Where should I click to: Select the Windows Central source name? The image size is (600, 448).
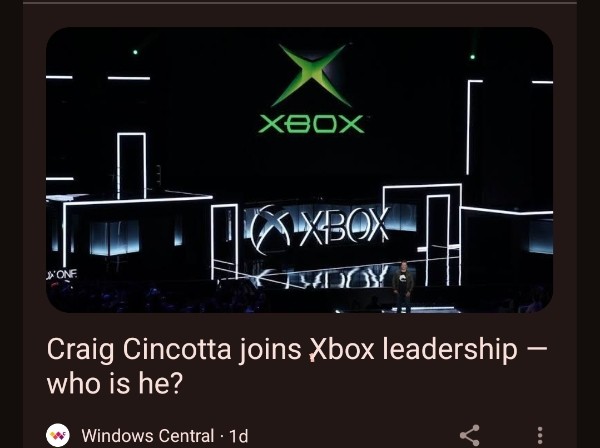point(148,436)
